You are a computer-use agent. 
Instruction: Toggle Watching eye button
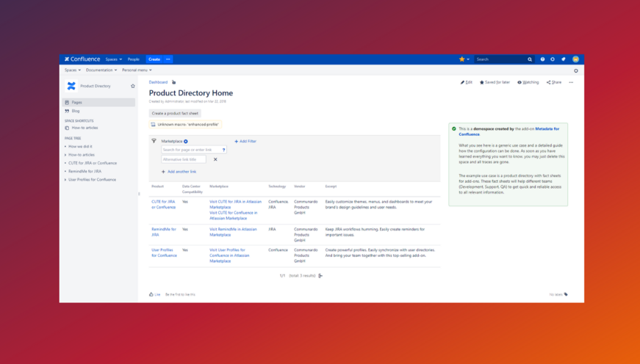pyautogui.click(x=528, y=82)
